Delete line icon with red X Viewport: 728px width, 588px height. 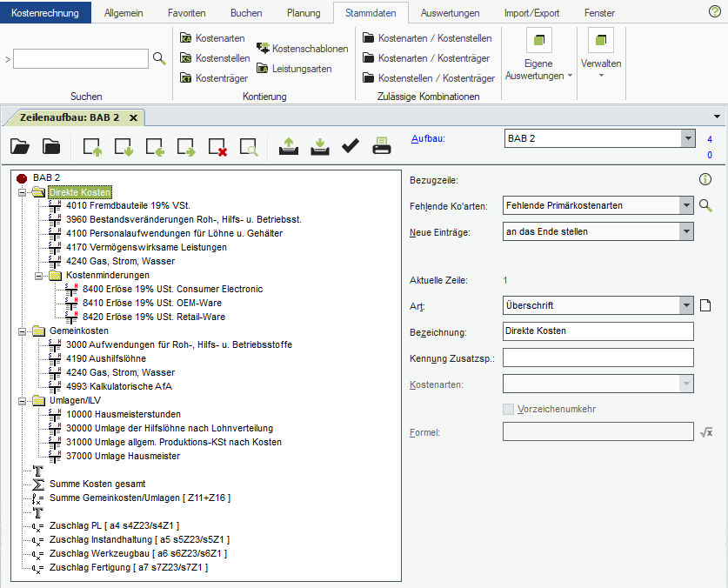click(x=217, y=147)
